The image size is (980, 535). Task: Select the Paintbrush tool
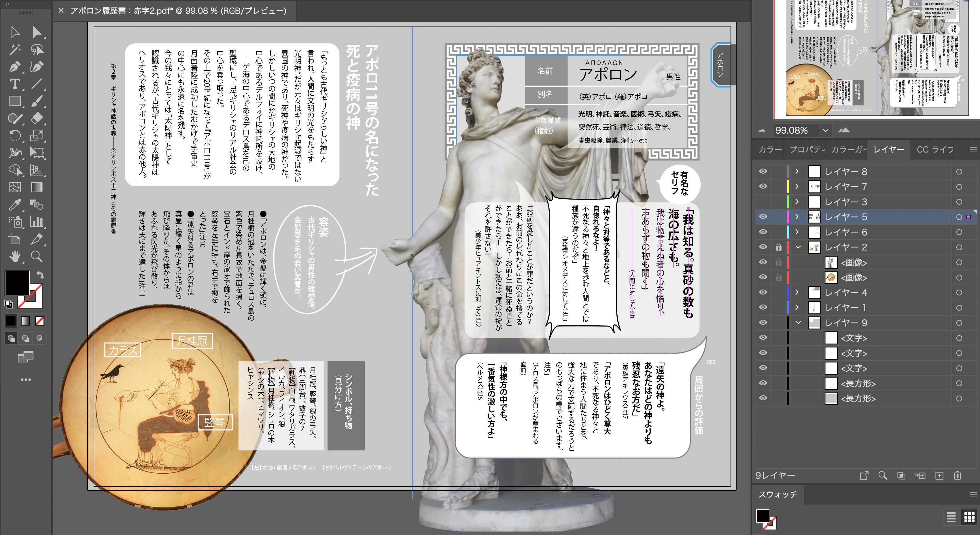pyautogui.click(x=37, y=101)
